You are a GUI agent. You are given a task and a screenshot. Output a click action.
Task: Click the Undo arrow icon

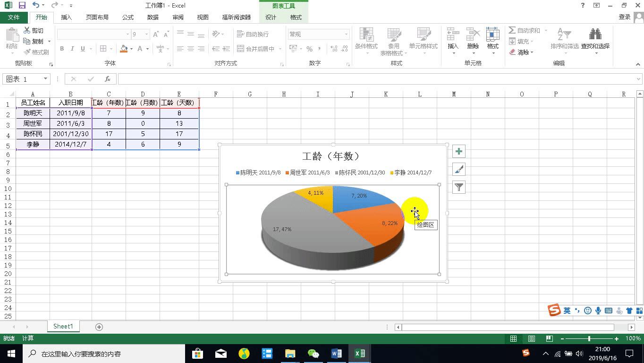point(36,5)
